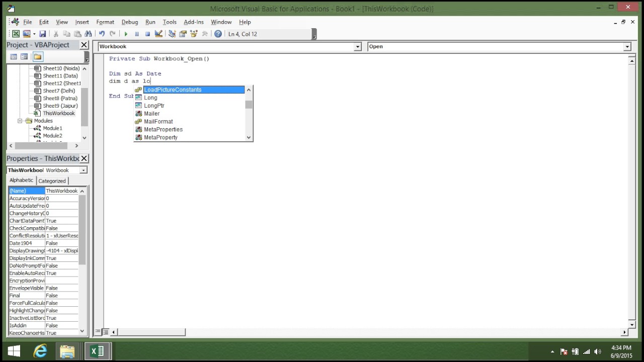Toggle Design Mode icon
The width and height of the screenshot is (644, 362).
158,34
